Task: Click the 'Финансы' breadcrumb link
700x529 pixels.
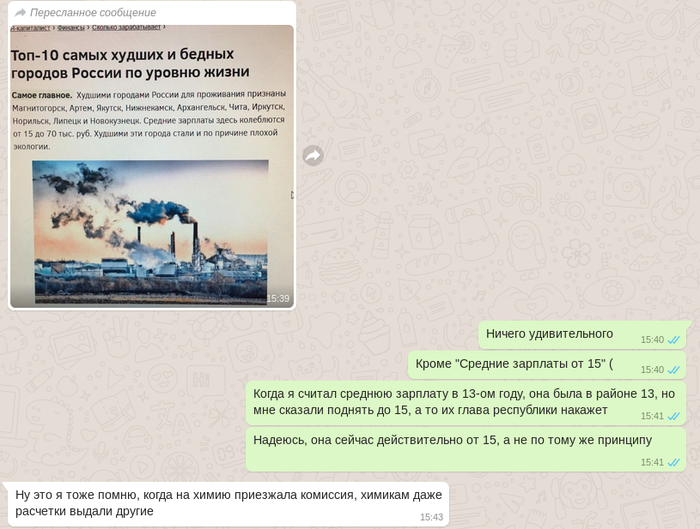Action: 70,28
